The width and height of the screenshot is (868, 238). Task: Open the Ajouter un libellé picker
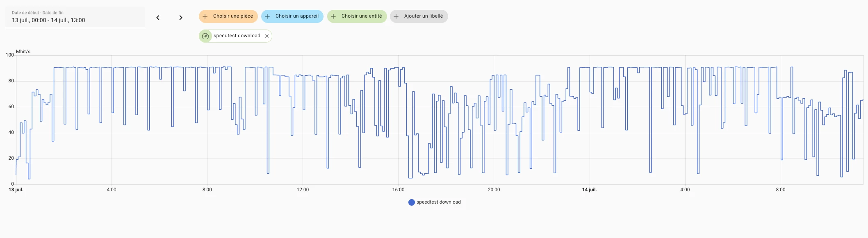tap(423, 16)
